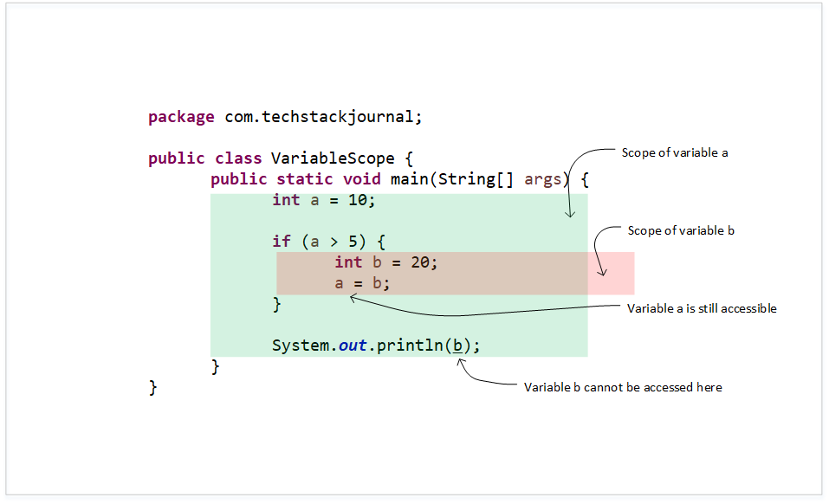Click 'Variable b cannot be accessed here' text

tap(623, 387)
